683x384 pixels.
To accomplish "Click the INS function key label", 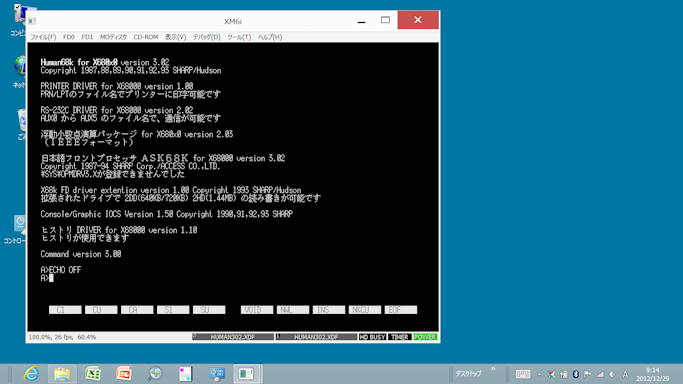I will click(329, 310).
